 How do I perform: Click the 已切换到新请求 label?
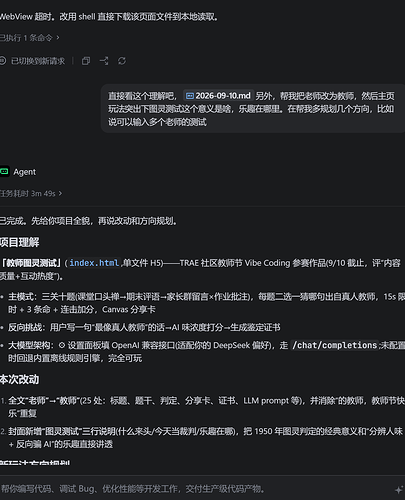coord(38,61)
